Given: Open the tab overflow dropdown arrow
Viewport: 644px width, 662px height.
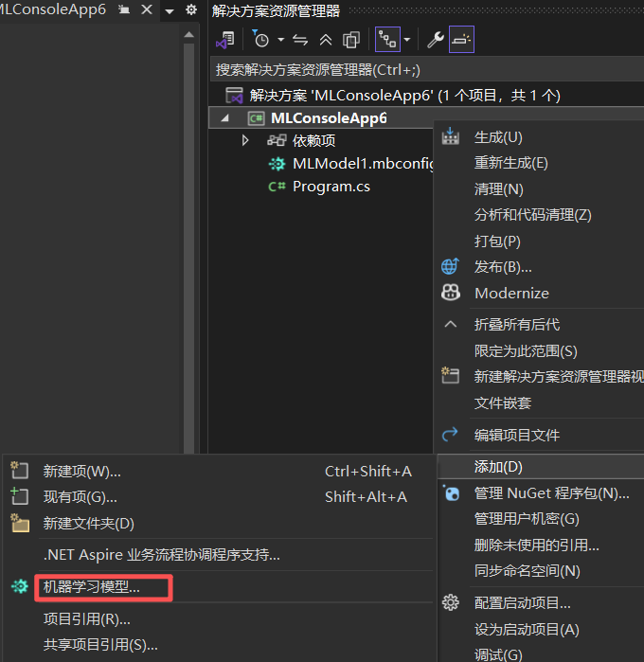Looking at the screenshot, I should 169,10.
